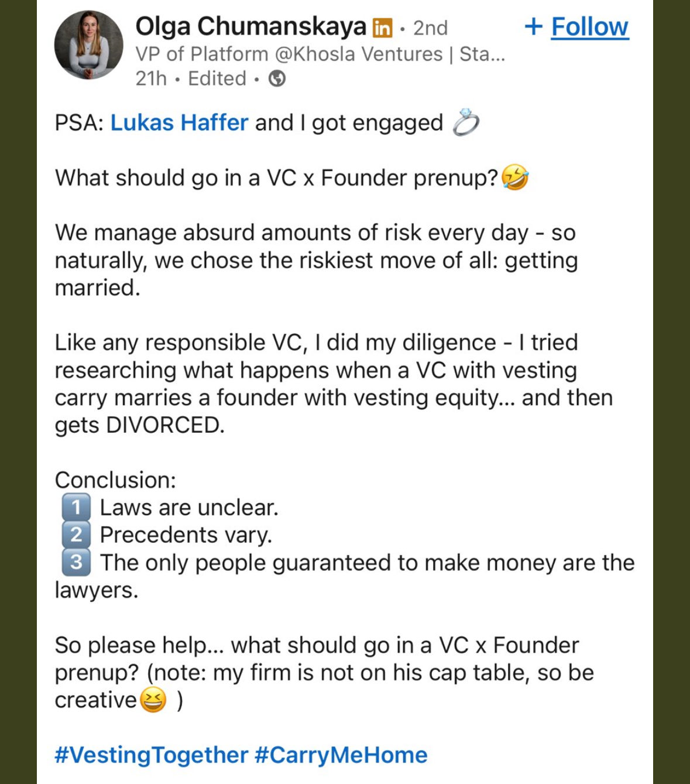
Task: Click the plus icon beside Follow
Action: tap(533, 27)
